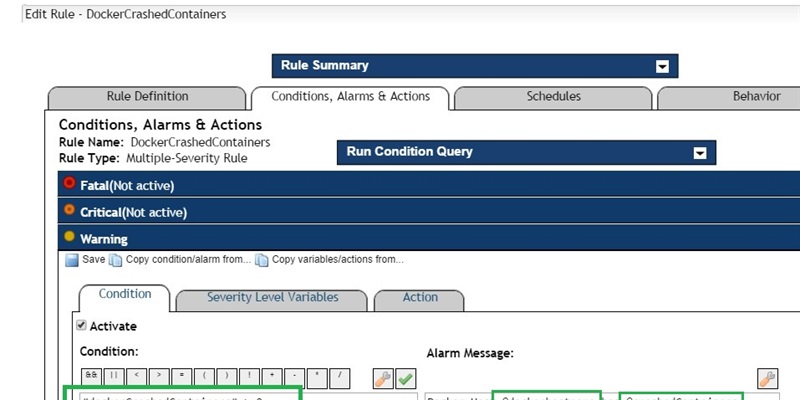The width and height of the screenshot is (800, 400).
Task: Click the Critical severity orange icon
Action: [x=69, y=210]
